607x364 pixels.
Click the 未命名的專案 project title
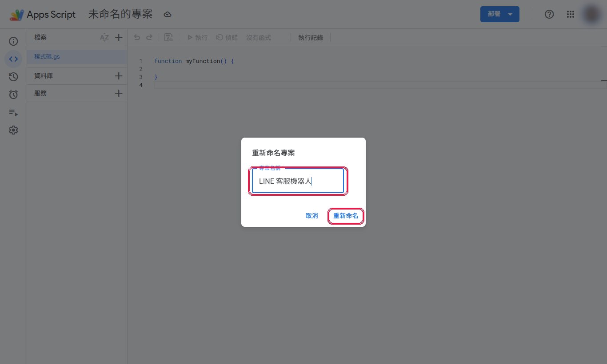[x=120, y=14]
